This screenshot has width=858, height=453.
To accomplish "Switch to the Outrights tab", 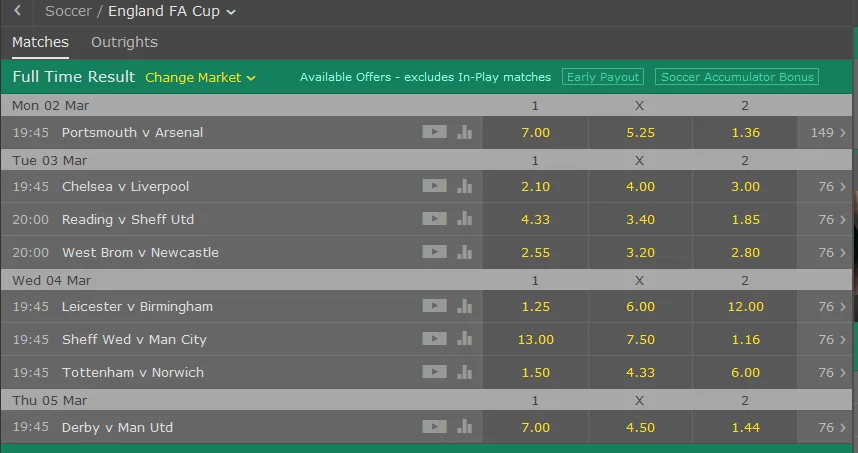I will click(124, 42).
